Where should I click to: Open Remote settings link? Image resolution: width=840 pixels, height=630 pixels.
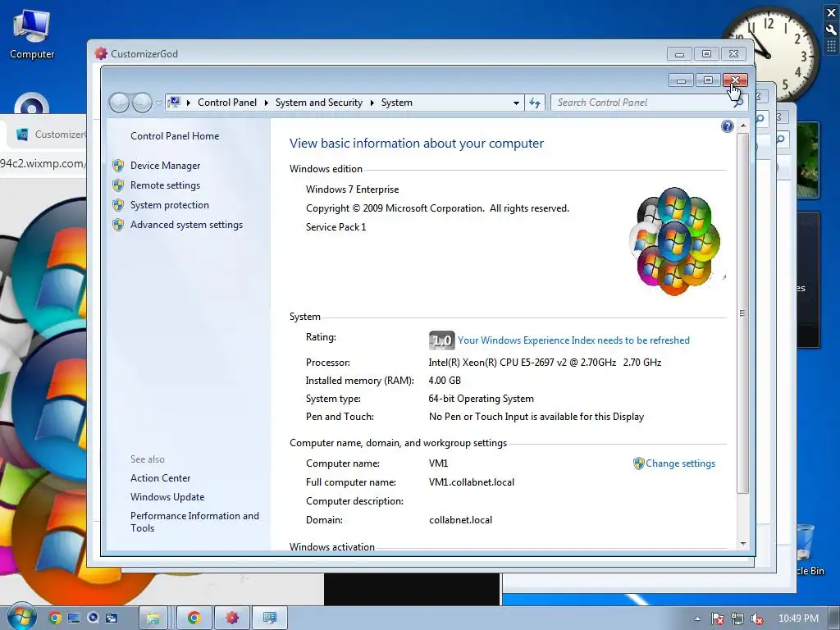[165, 185]
